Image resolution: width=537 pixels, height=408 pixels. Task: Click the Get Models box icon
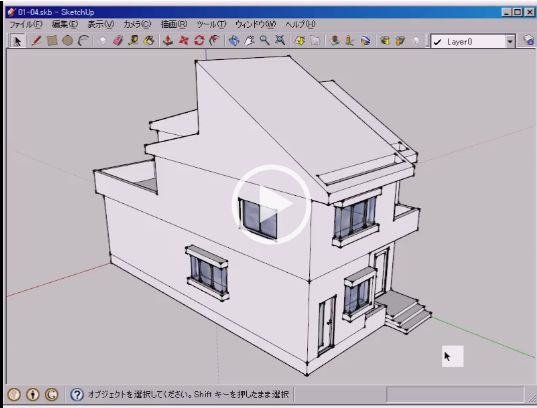click(385, 41)
